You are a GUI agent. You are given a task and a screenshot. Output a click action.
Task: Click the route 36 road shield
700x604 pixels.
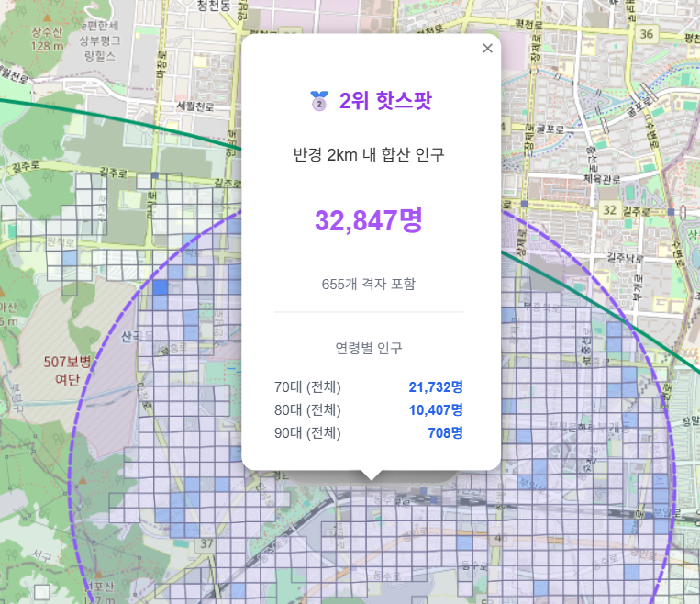pos(646,34)
